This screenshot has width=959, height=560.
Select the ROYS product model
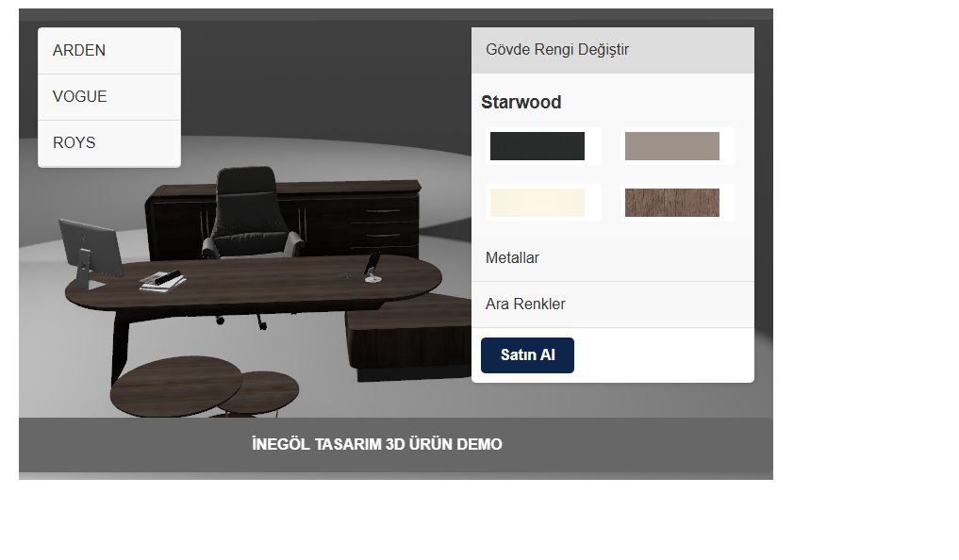[x=108, y=142]
